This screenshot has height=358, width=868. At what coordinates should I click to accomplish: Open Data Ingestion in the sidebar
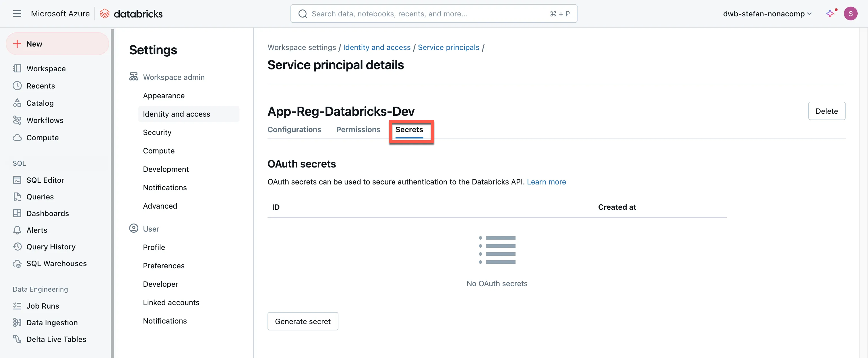[52, 323]
